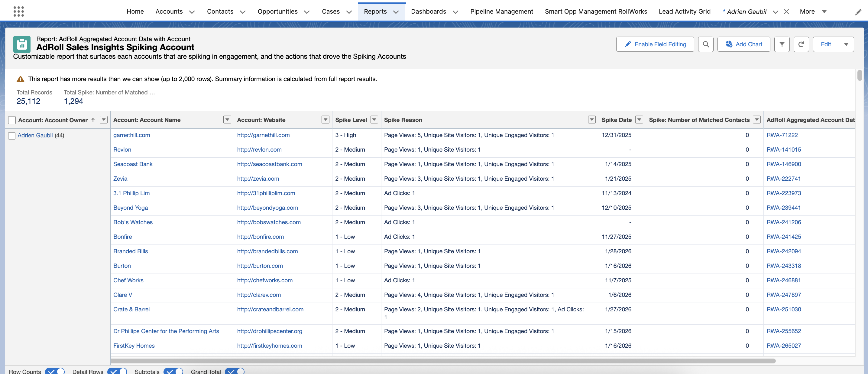Click the search report table magnifier icon

(706, 44)
